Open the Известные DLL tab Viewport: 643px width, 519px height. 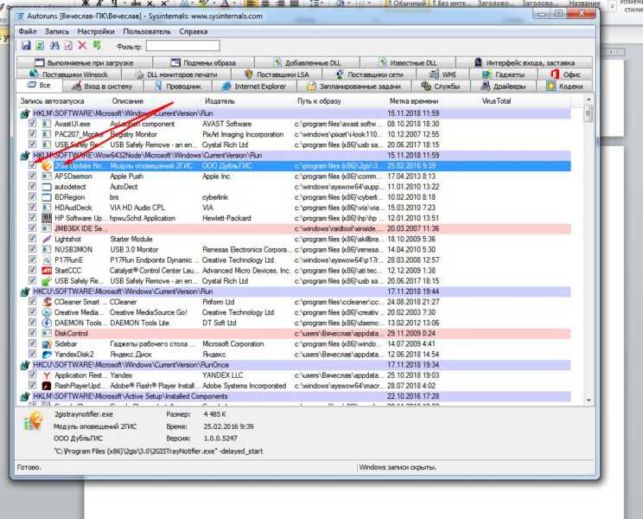point(408,63)
